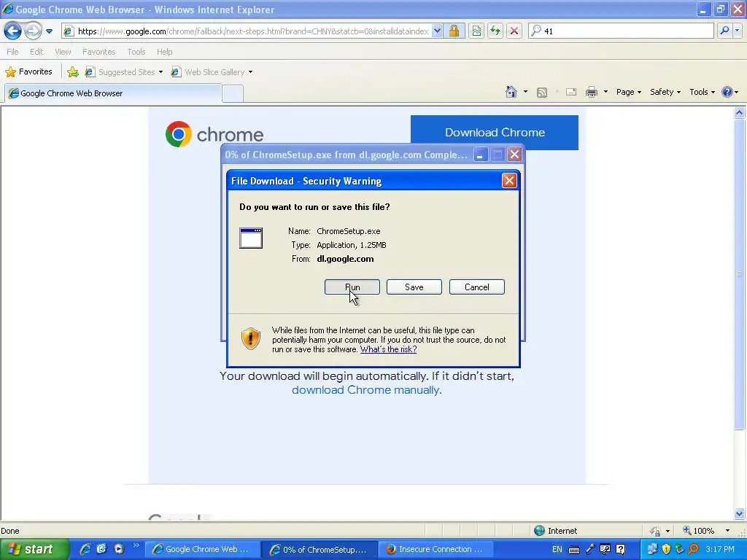Expand the Quick Launch overflow chevron

(136, 545)
